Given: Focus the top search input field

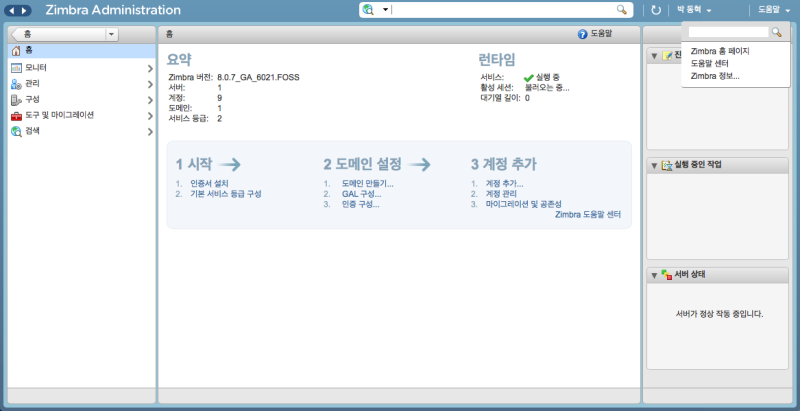Looking at the screenshot, I should tap(503, 10).
